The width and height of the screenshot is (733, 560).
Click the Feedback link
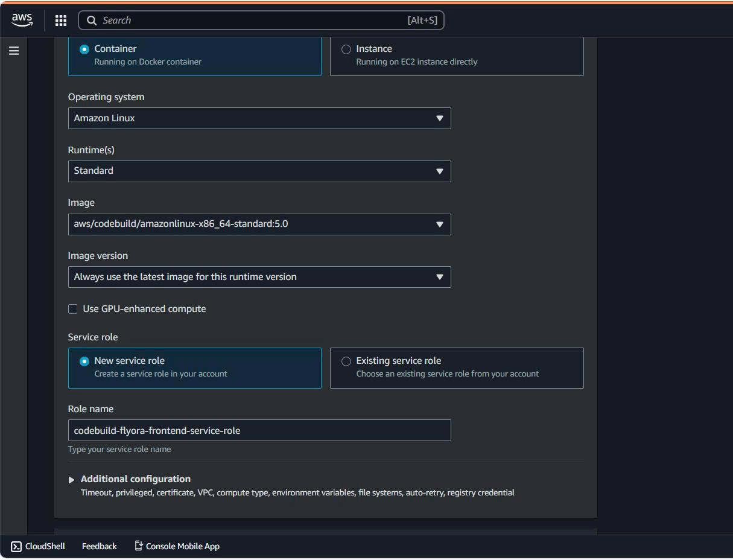click(99, 546)
